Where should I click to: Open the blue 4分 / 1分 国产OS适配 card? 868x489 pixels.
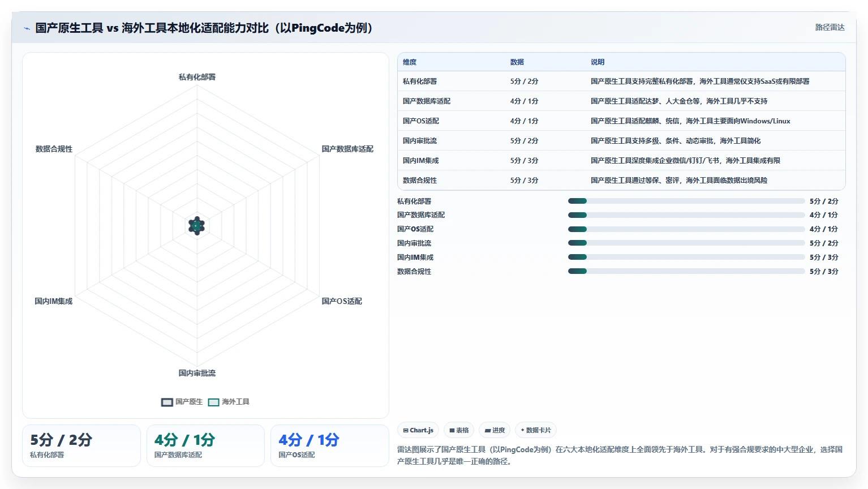329,446
